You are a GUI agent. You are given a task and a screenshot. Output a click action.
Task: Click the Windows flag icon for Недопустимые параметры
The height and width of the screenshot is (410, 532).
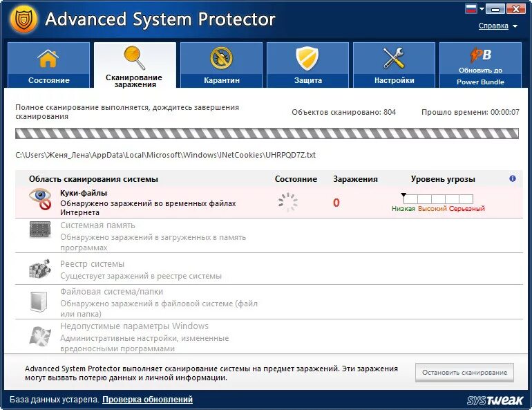click(x=40, y=336)
